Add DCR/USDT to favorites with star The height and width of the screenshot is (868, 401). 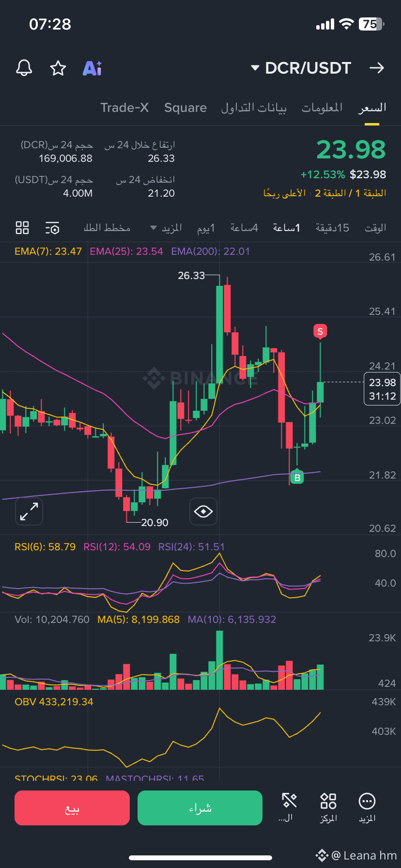coord(58,68)
